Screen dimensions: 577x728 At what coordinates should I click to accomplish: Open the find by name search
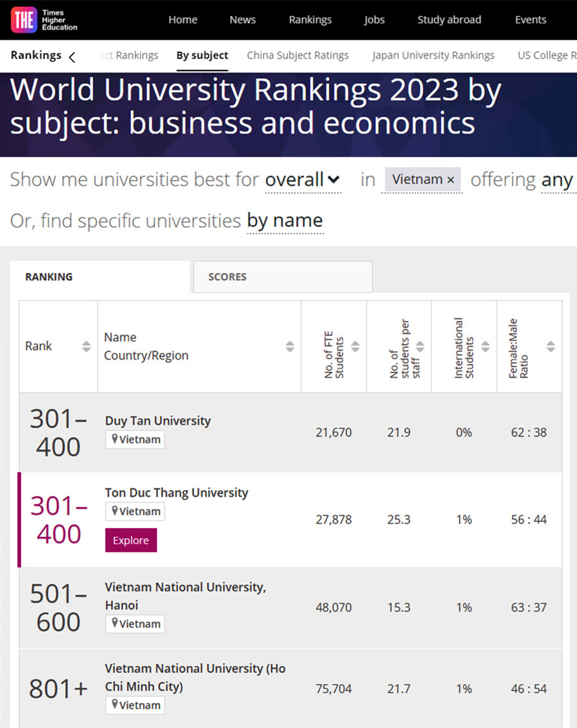point(285,221)
